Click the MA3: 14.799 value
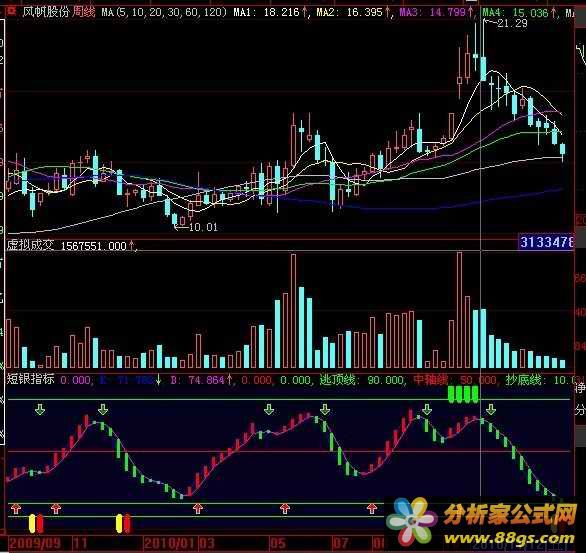 pos(436,13)
